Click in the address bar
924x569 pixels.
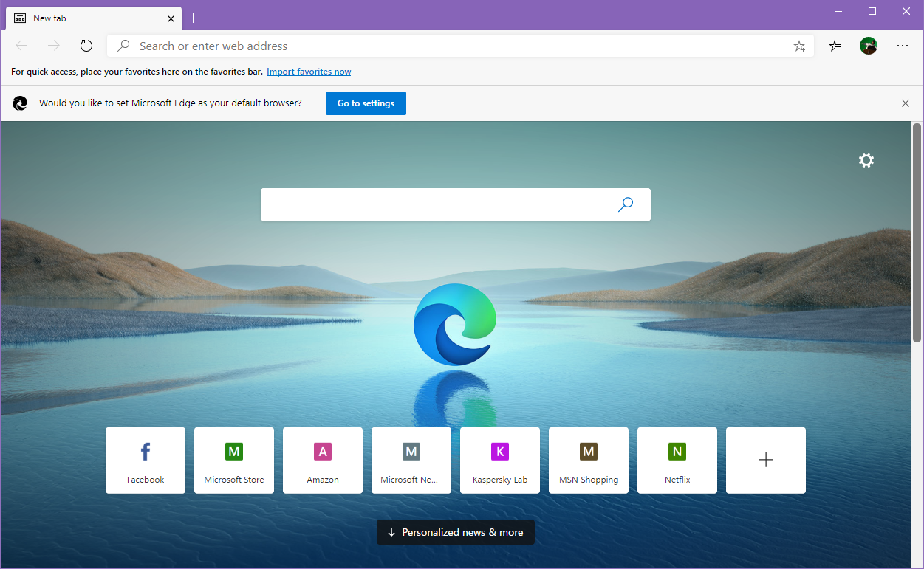461,46
